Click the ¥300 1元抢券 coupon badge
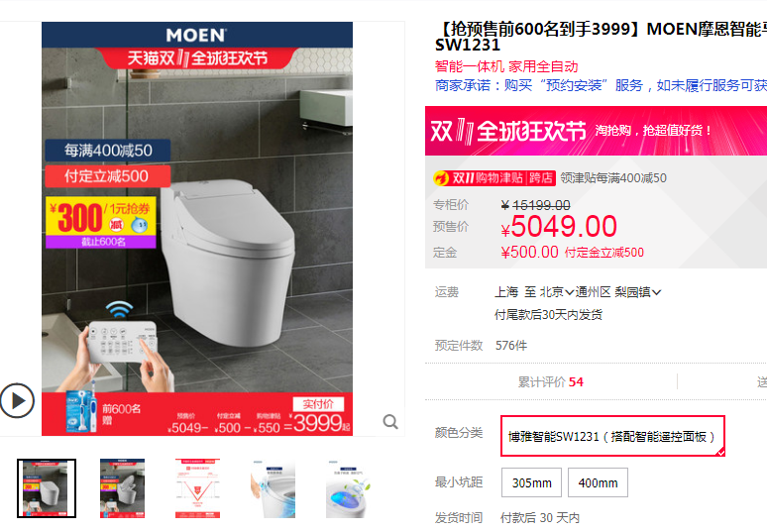 pos(101,222)
